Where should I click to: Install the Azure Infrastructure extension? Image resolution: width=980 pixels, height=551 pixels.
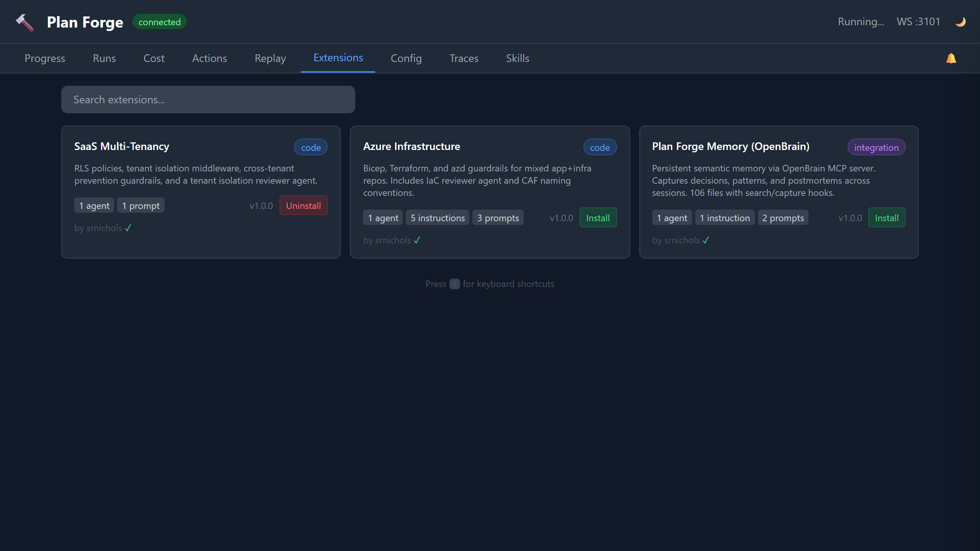pyautogui.click(x=598, y=217)
